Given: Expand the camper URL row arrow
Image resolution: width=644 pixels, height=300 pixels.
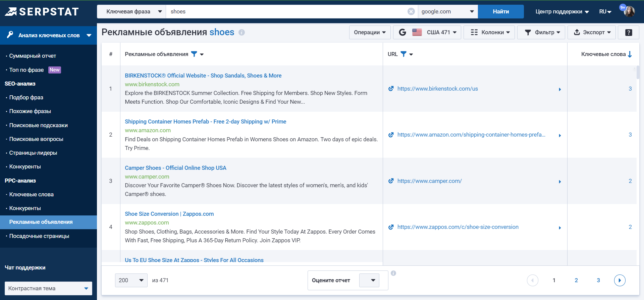Looking at the screenshot, I should [560, 182].
